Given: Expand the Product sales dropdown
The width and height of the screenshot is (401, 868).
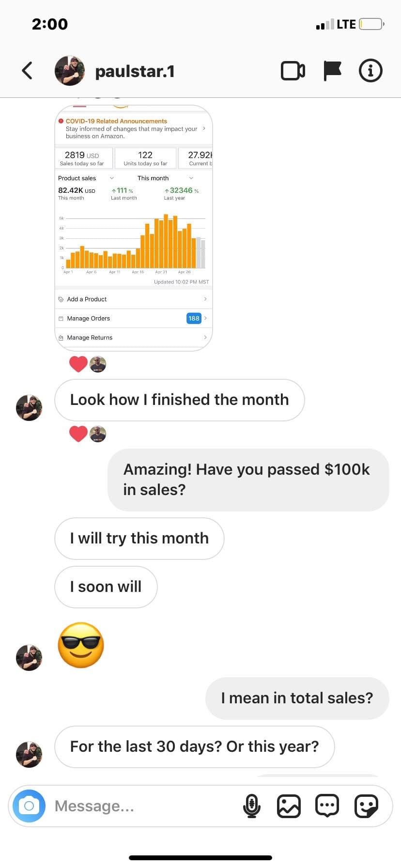Looking at the screenshot, I should point(112,178).
